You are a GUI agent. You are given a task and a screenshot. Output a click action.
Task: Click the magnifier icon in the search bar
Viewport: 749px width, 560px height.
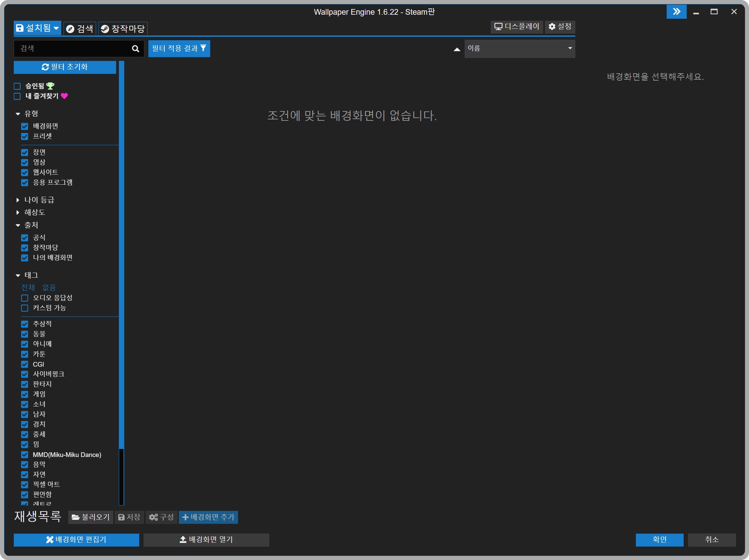135,49
